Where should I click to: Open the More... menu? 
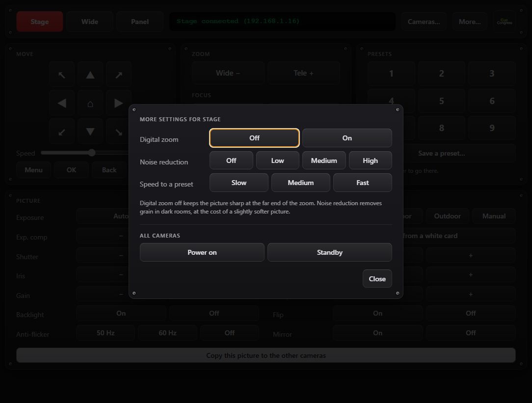coord(470,22)
